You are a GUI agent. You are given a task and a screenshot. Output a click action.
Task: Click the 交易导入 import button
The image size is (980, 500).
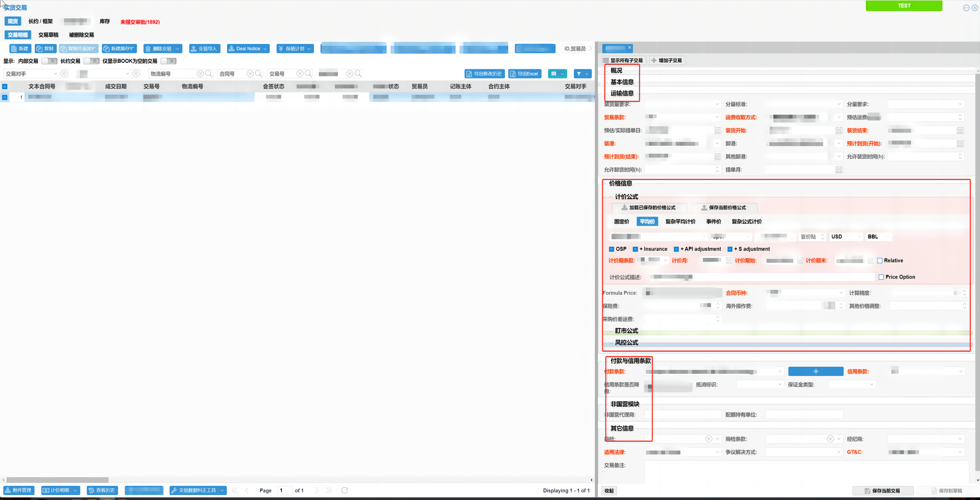204,48
